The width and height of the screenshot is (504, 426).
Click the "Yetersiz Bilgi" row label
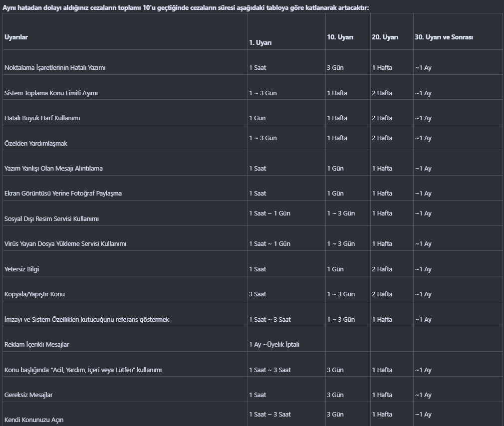21,269
